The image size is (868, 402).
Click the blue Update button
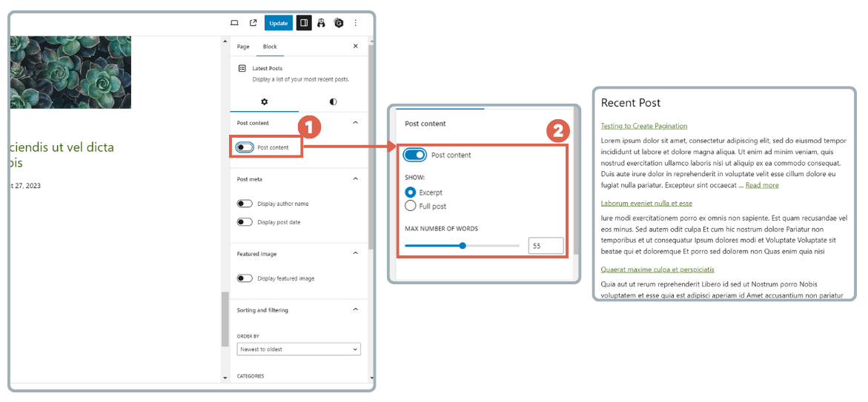pos(279,23)
